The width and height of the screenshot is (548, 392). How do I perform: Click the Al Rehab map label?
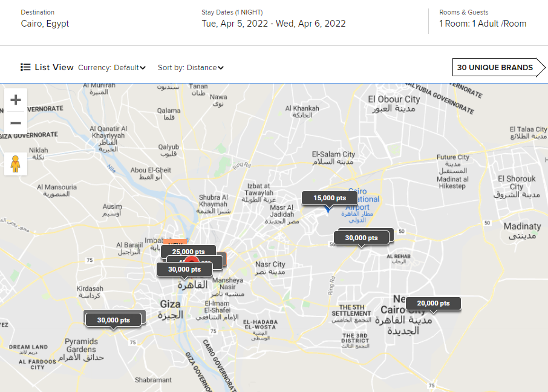pyautogui.click(x=399, y=259)
